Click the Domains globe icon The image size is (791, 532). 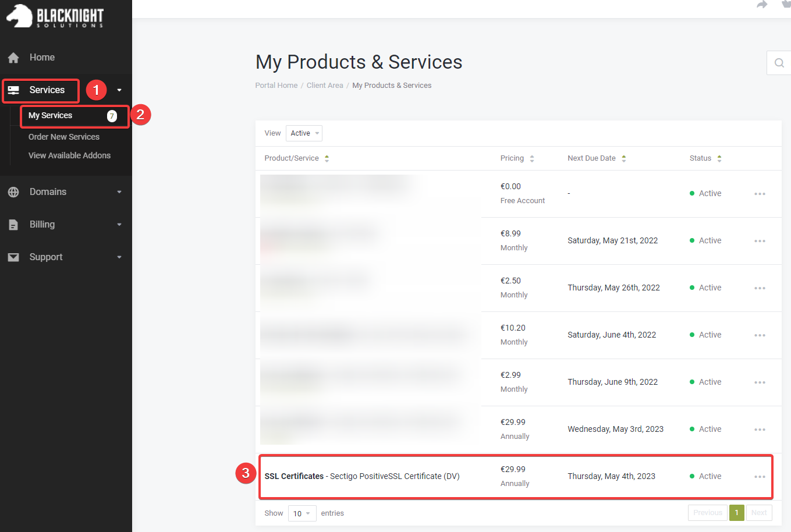[x=13, y=192]
